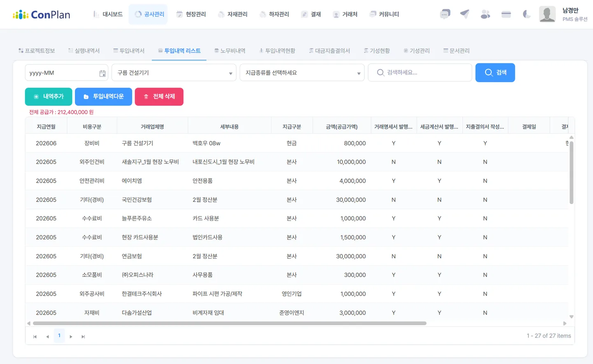Open the 현장관리 menu
Viewport: 593px width, 364px height.
[191, 14]
